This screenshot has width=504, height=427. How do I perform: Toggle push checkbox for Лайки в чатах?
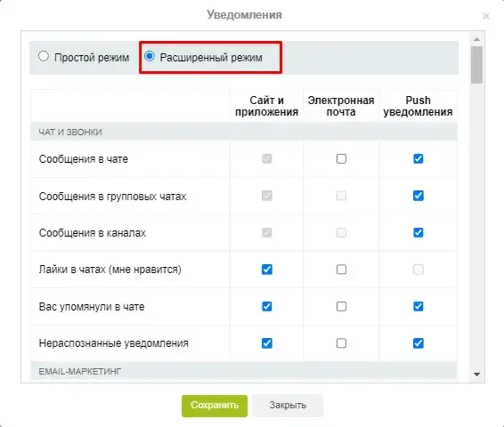419,270
